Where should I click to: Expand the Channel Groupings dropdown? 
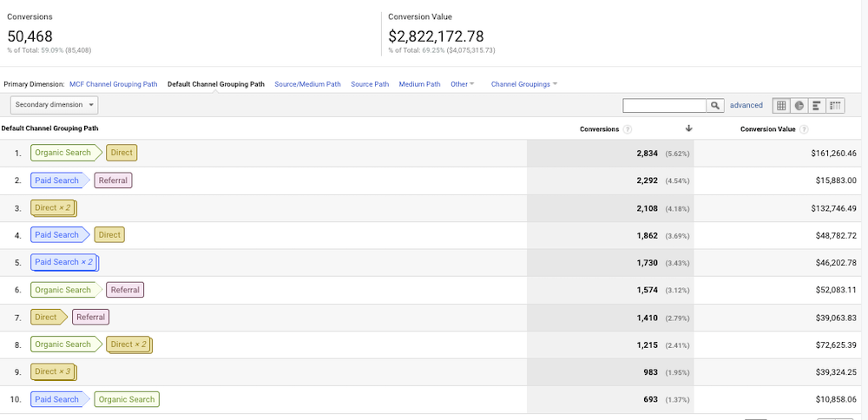click(523, 84)
